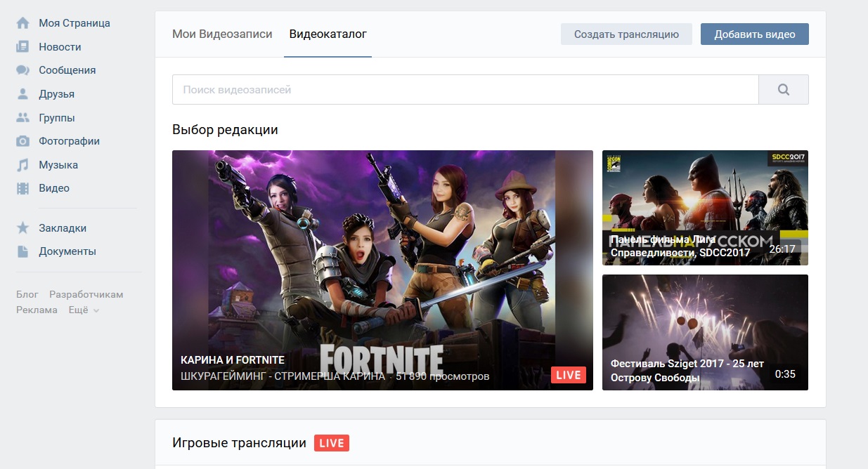
Task: Open the Лига Справедливости SDCC2017 video thumbnail
Action: 705,208
